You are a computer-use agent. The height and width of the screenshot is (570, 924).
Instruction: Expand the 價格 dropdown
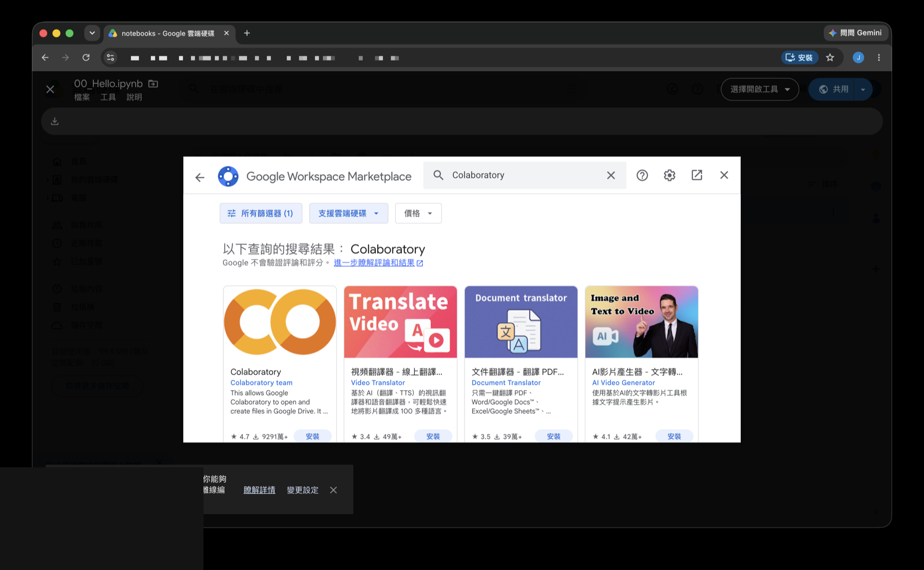click(418, 213)
